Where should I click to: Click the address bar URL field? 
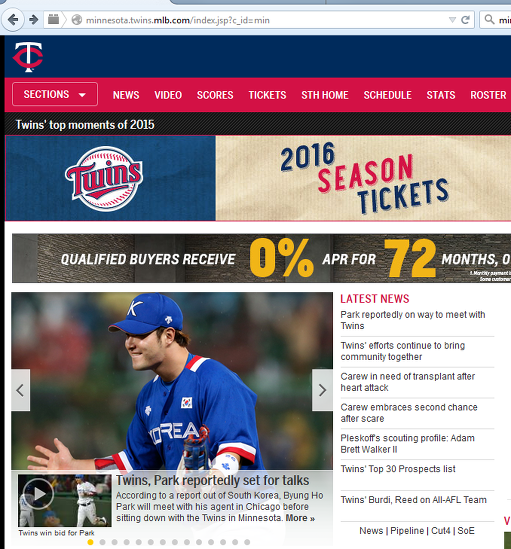coord(259,20)
